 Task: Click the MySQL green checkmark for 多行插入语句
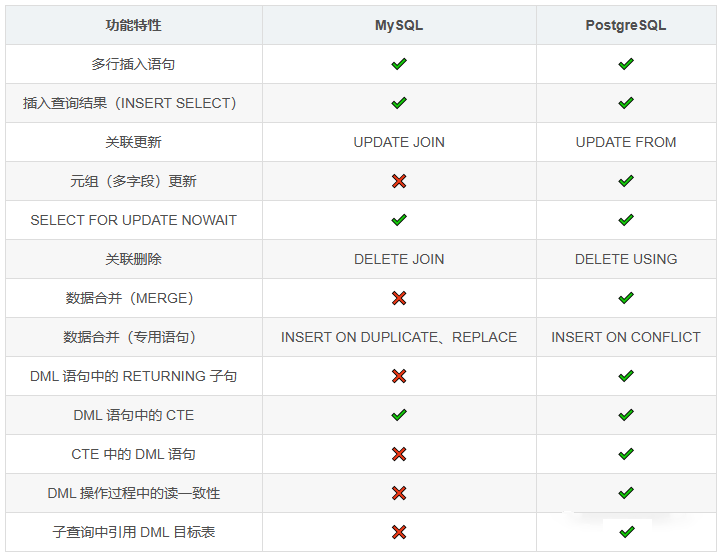click(399, 64)
